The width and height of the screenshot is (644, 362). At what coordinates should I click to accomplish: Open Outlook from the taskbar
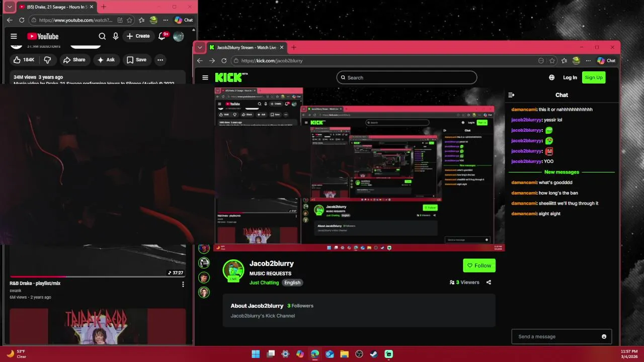tap(330, 354)
